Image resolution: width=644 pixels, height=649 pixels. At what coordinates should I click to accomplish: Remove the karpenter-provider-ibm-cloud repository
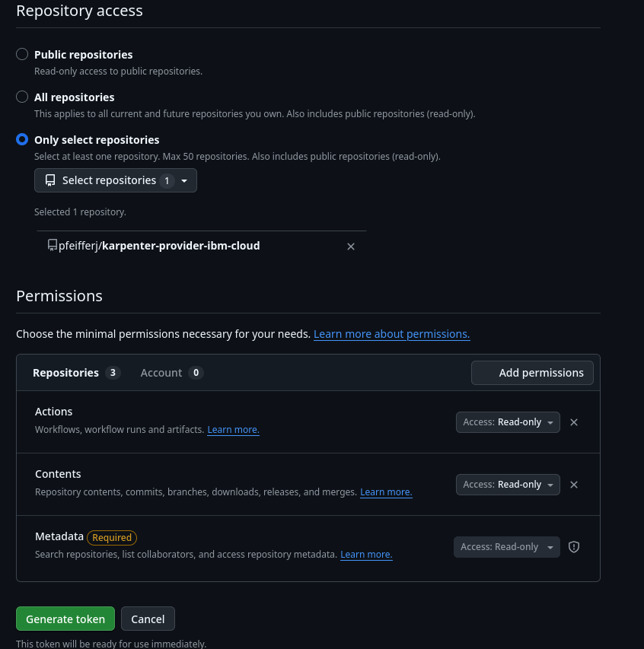coord(351,247)
